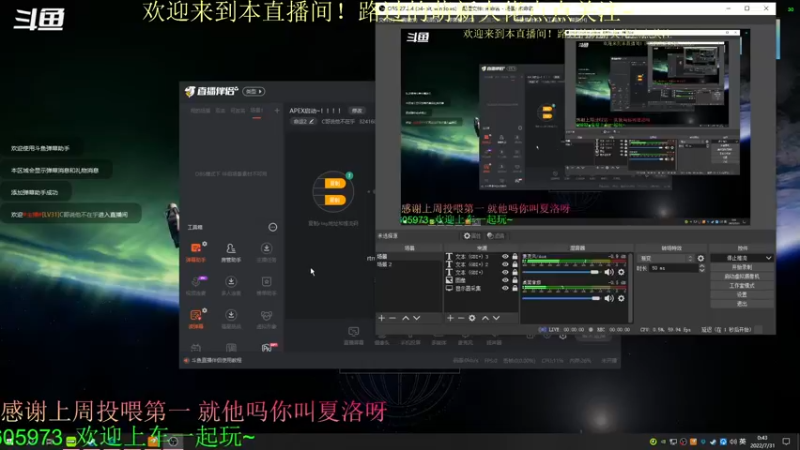Viewport: 800px width, 450px height.
Task: Unlock the 文本 (GDI+) 2 source
Action: tap(515, 265)
